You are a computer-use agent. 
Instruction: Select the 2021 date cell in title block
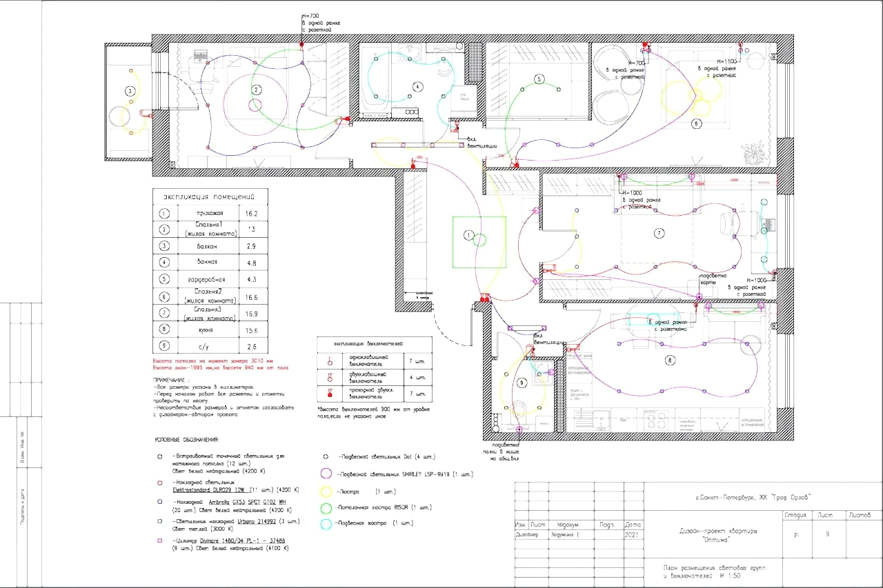pos(632,534)
